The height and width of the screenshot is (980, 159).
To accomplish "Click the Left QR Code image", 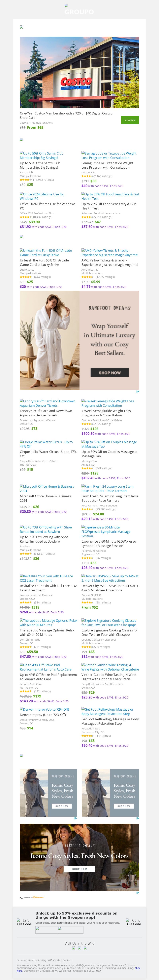I will pyautogui.click(x=24, y=922).
